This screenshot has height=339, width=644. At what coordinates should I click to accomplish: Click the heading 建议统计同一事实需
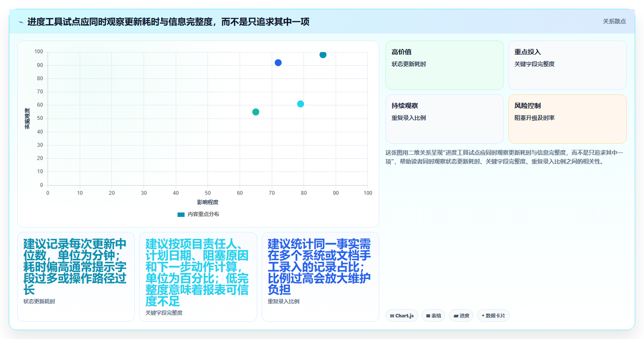[320, 267]
